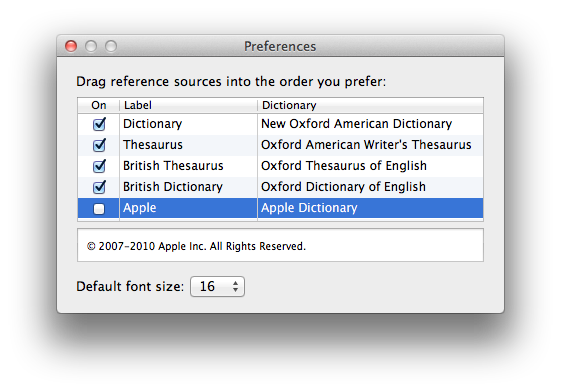The image size is (561, 392).
Task: Close the Preferences window with red button
Action: pyautogui.click(x=71, y=46)
